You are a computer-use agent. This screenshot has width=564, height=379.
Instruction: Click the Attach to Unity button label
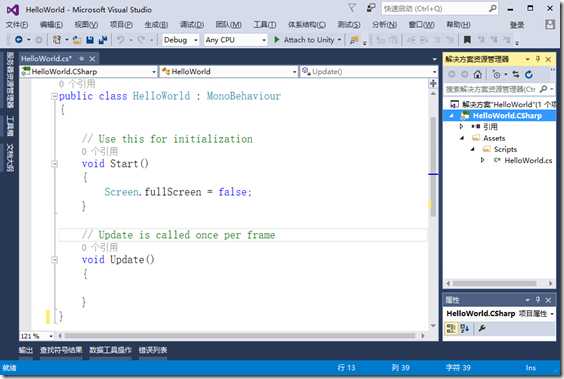[309, 40]
